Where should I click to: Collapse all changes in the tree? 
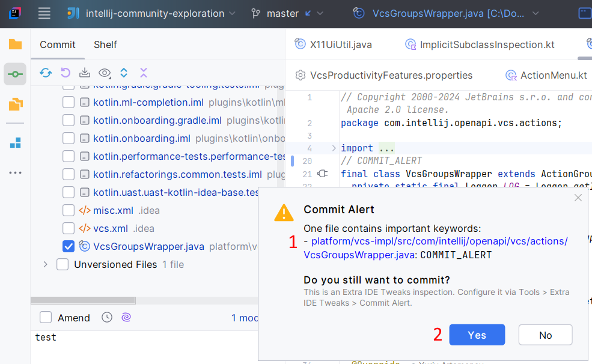[x=144, y=73]
